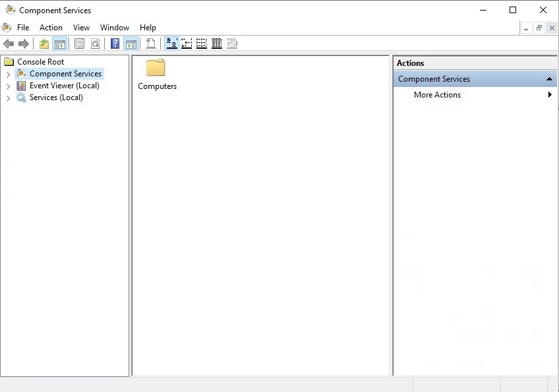This screenshot has height=392, width=559.
Task: Toggle Show/Hide Action Pane button
Action: [131, 44]
